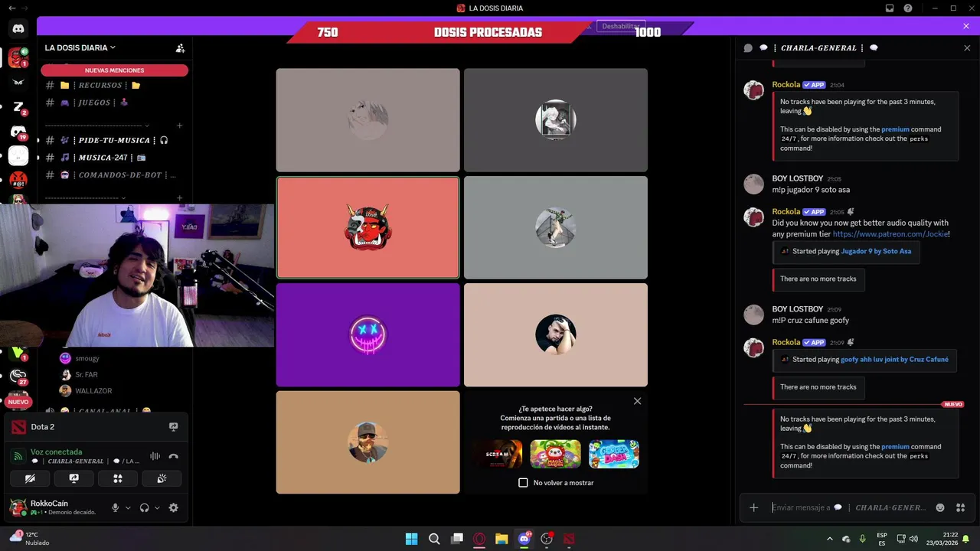Expand the headphones output options arrow
980x551 pixels.
[x=157, y=507]
